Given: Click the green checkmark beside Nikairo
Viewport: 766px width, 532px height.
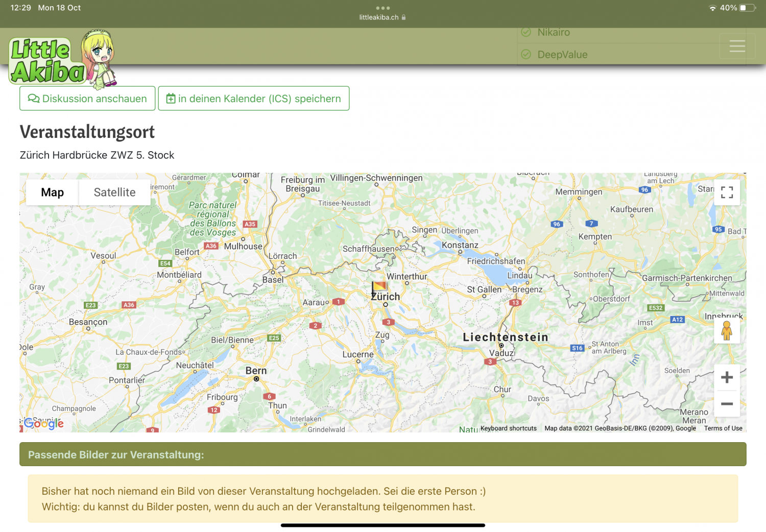Looking at the screenshot, I should tap(526, 32).
